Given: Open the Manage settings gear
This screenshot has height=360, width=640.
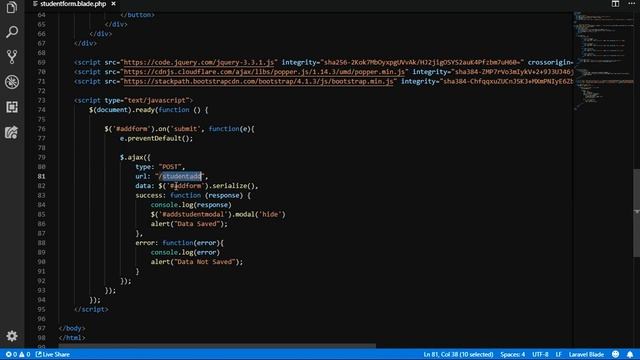Looking at the screenshot, I should (11, 336).
